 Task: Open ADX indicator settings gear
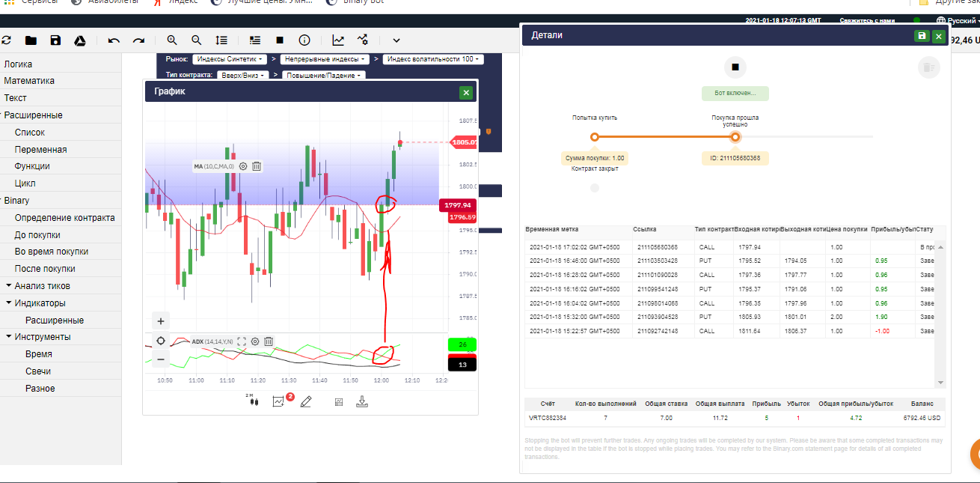click(255, 341)
